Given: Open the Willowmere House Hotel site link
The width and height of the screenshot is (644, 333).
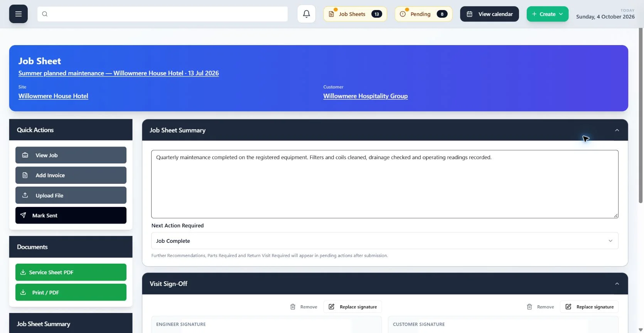Looking at the screenshot, I should click(x=53, y=96).
